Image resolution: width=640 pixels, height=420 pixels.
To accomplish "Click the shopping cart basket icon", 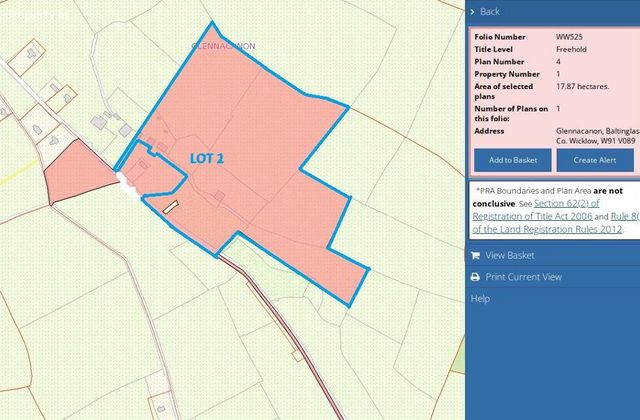I will tap(475, 256).
